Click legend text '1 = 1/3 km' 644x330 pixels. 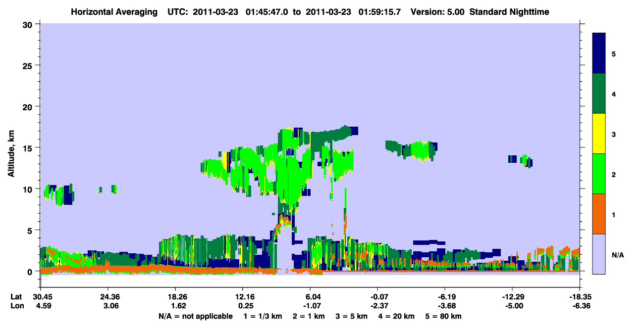tap(263, 316)
